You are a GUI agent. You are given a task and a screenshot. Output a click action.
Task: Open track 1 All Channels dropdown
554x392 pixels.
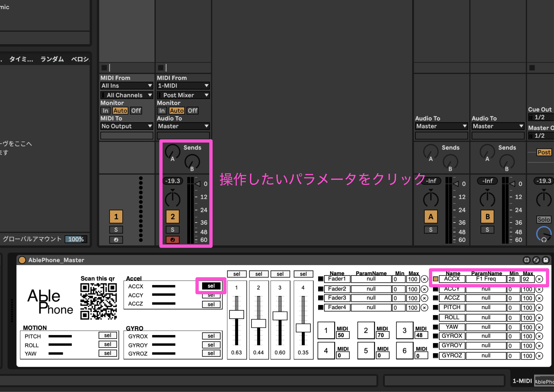127,95
